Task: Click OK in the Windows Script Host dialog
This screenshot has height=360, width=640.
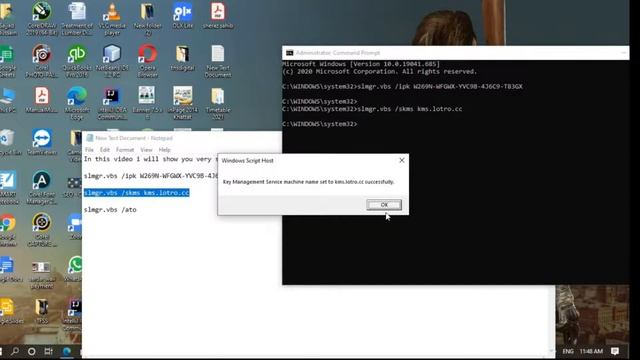Action: 384,205
